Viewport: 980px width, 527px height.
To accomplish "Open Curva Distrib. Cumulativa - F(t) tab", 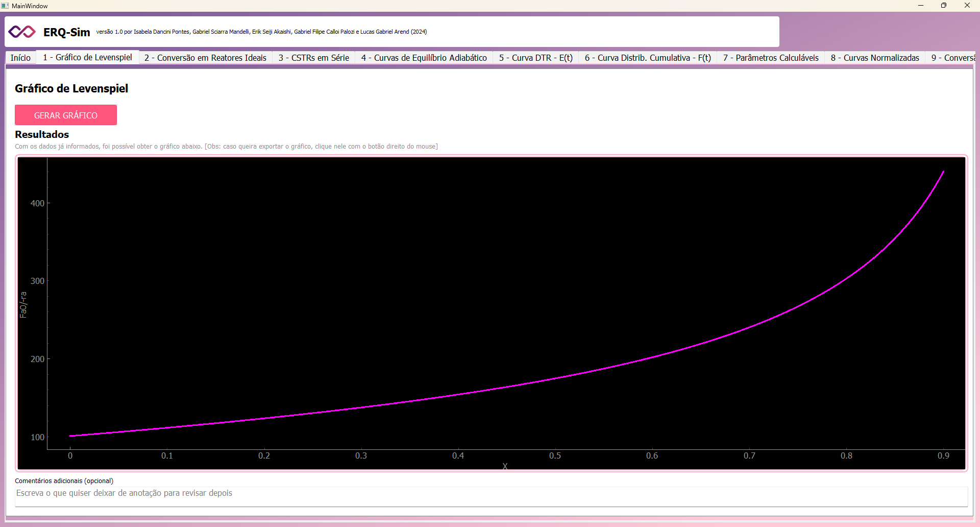I will 647,58.
